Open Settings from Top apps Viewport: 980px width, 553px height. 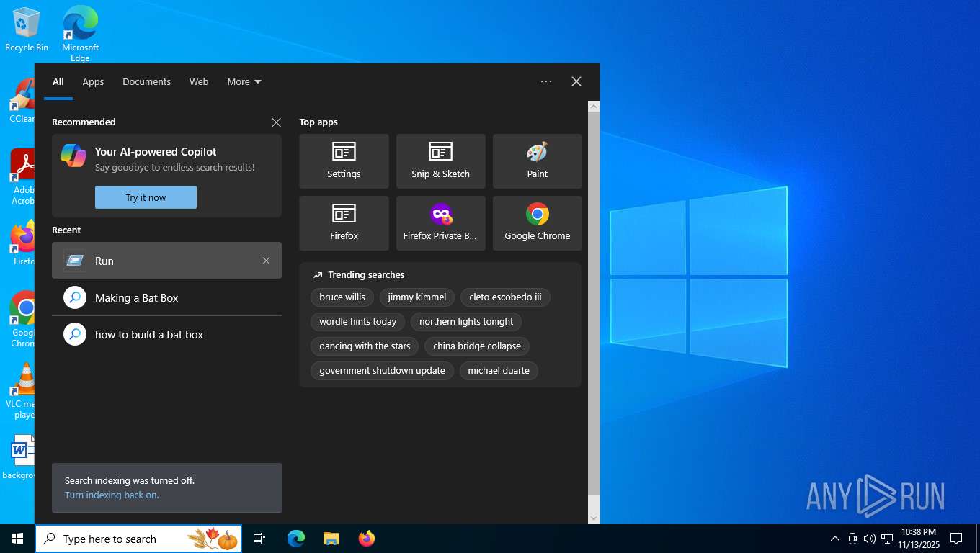tap(344, 161)
